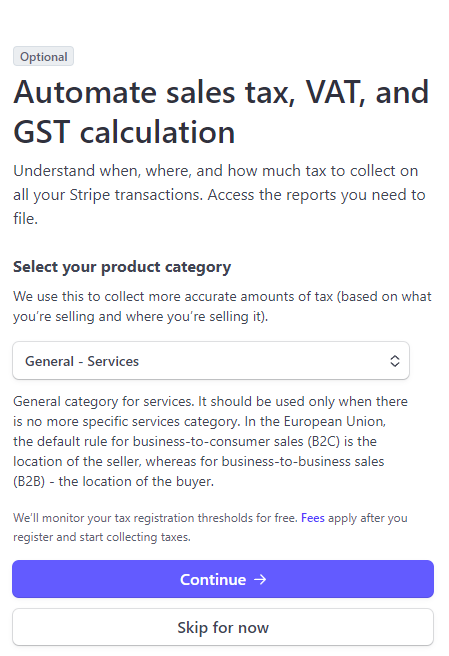Click the Optional badge
The height and width of the screenshot is (656, 449).
point(44,56)
